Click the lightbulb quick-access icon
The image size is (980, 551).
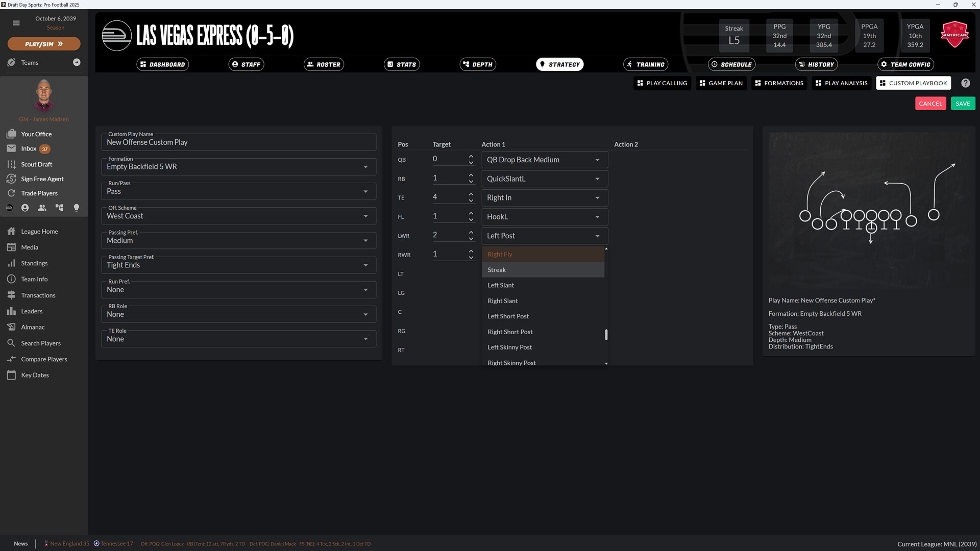tap(76, 208)
